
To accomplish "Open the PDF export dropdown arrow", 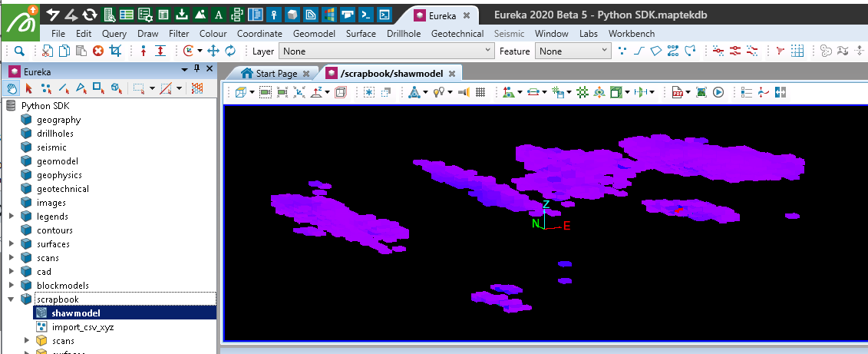I will click(x=688, y=92).
